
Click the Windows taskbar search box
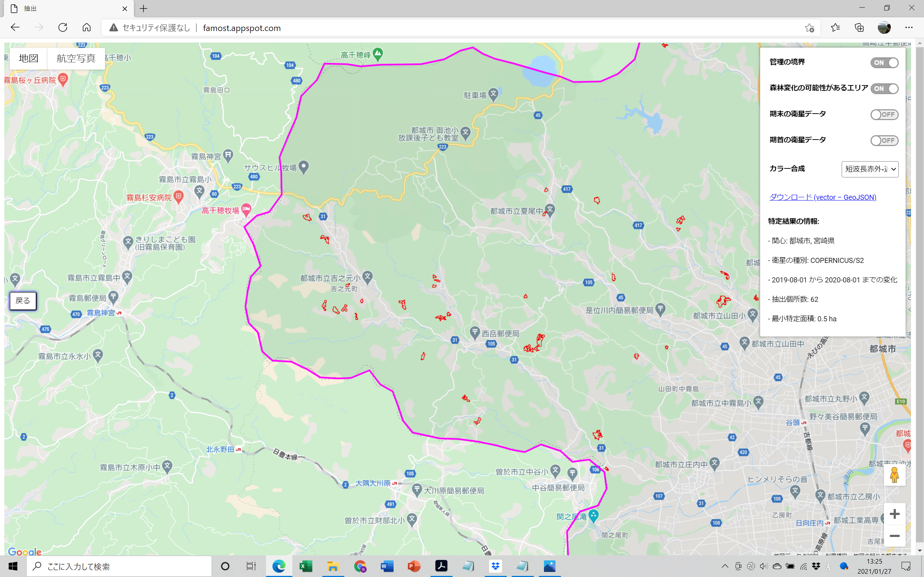point(119,566)
